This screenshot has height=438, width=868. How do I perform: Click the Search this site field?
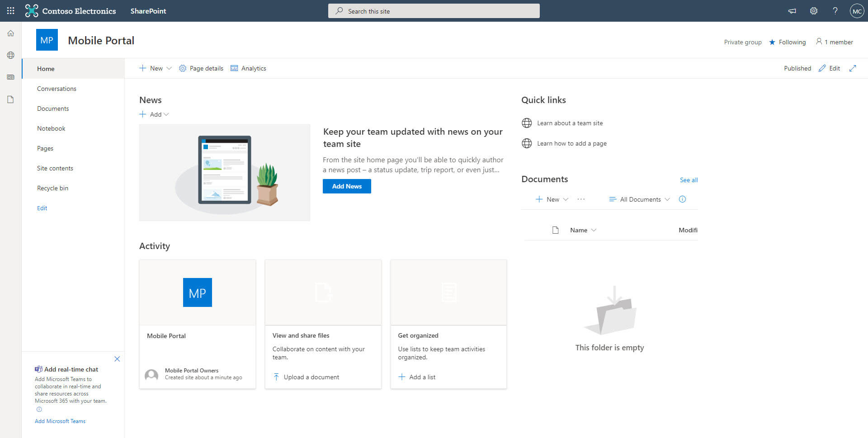click(434, 11)
